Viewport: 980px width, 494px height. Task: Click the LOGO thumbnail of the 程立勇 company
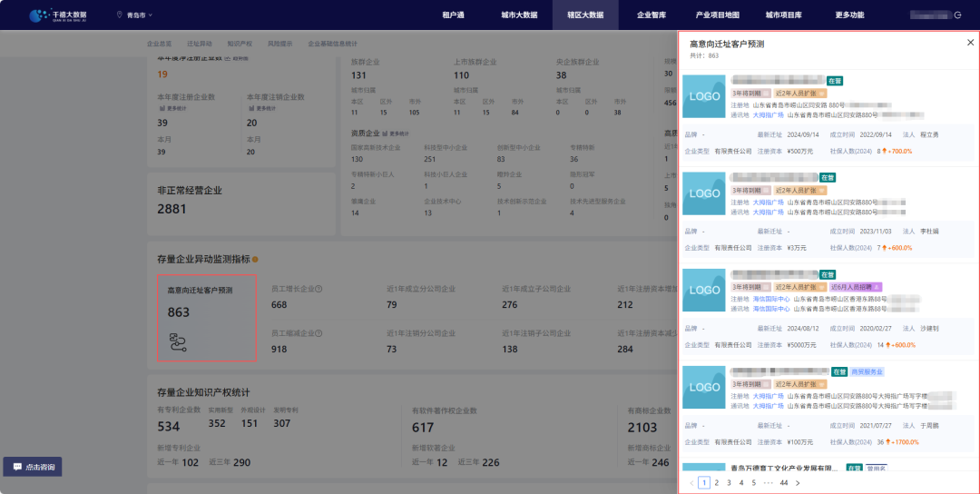point(704,96)
